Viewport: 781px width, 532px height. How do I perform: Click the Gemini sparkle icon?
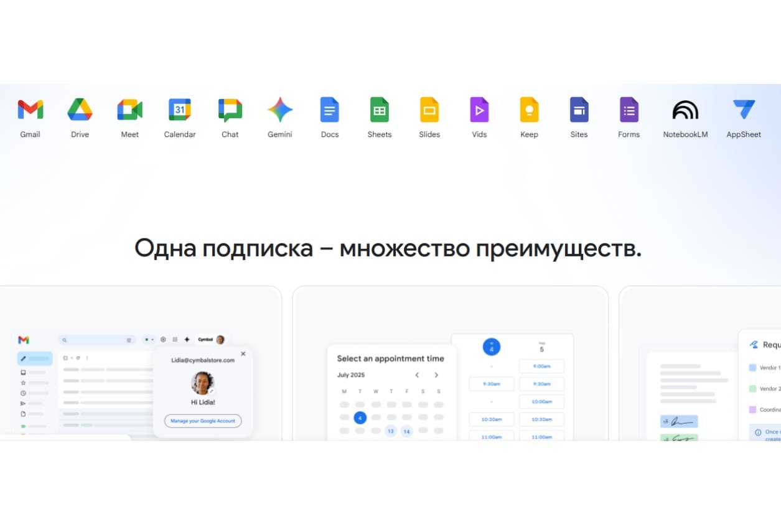[x=280, y=110]
